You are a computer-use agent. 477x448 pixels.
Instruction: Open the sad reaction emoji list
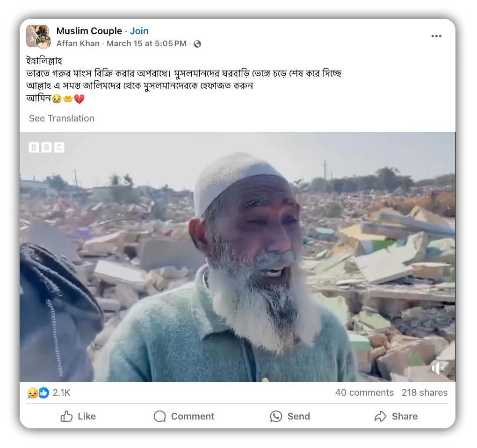tap(32, 393)
